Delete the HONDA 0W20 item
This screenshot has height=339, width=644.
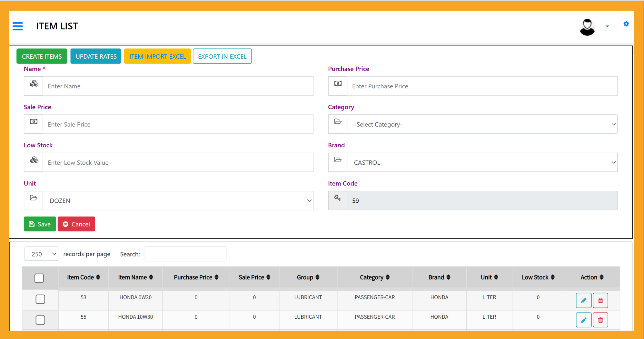tap(600, 301)
